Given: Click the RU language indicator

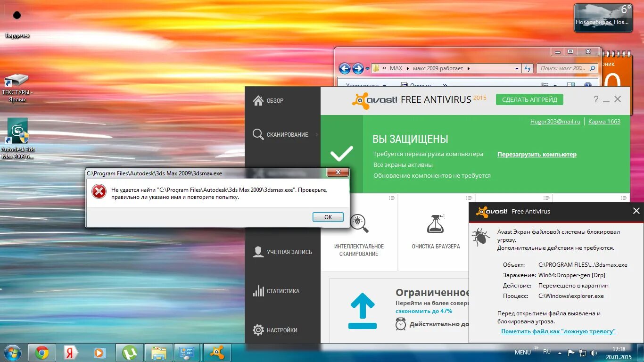Looking at the screenshot, I should coord(547,352).
